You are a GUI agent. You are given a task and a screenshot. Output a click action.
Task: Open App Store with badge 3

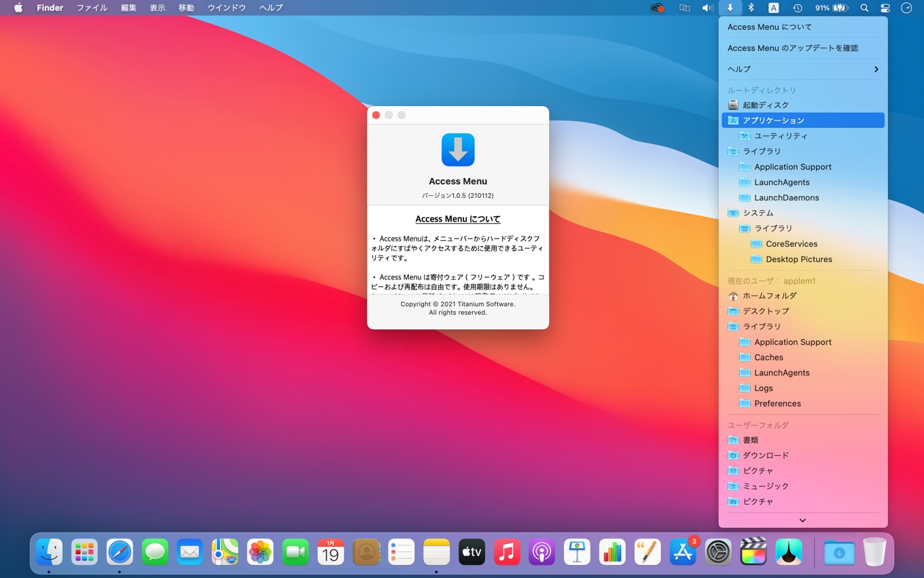point(683,551)
